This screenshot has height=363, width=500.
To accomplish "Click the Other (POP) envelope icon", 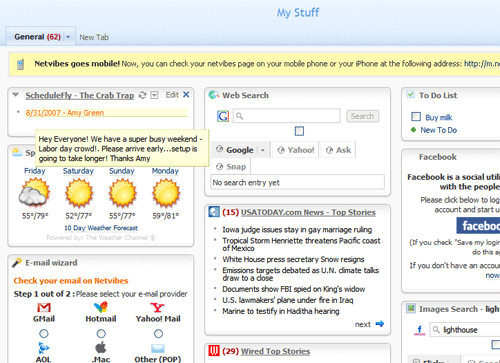I will [x=158, y=348].
